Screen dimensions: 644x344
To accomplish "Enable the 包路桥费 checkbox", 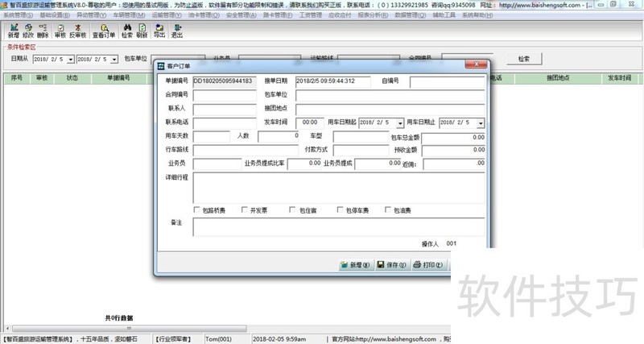I will [x=197, y=210].
